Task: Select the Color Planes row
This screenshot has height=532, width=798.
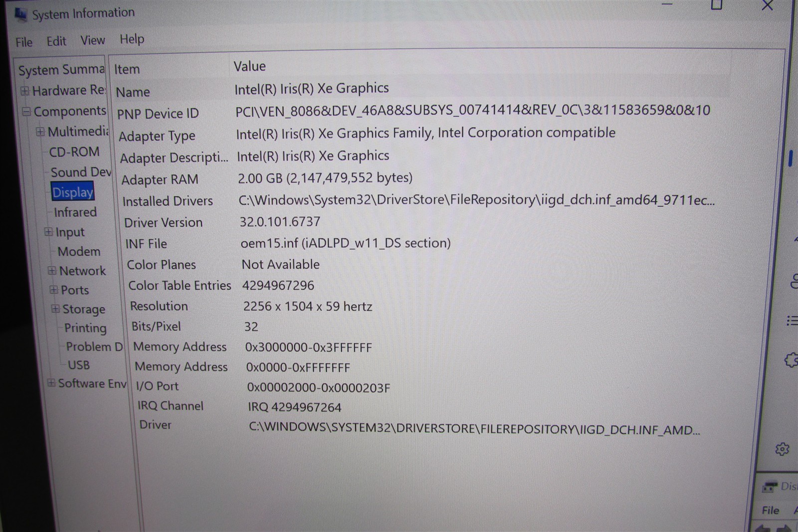Action: tap(223, 264)
